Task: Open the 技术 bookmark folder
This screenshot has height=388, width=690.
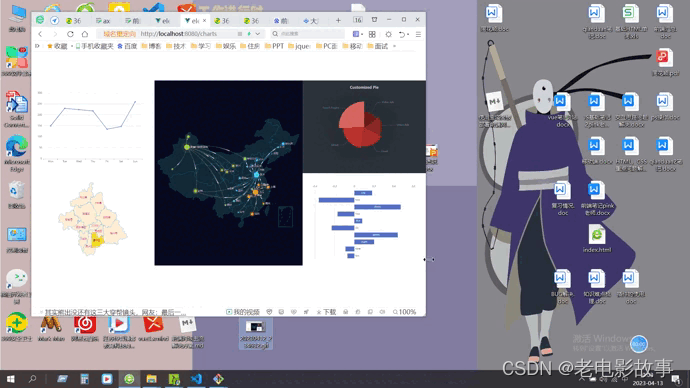Action: click(176, 46)
